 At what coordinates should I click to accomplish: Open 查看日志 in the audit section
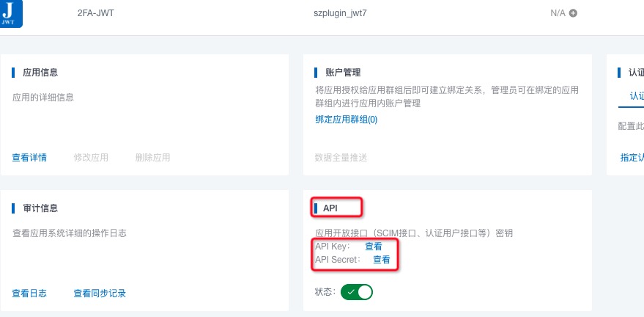click(x=29, y=293)
